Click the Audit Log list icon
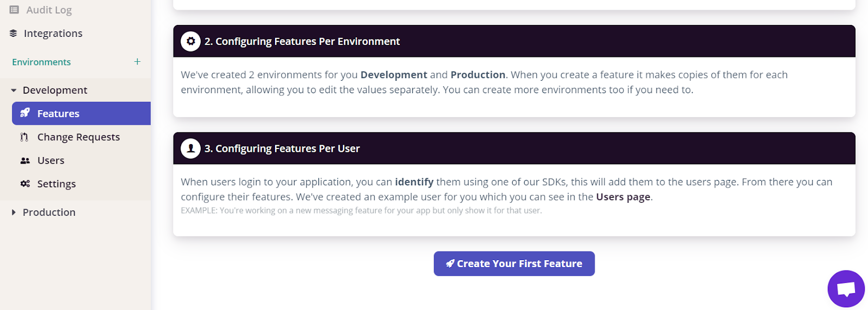 14,10
